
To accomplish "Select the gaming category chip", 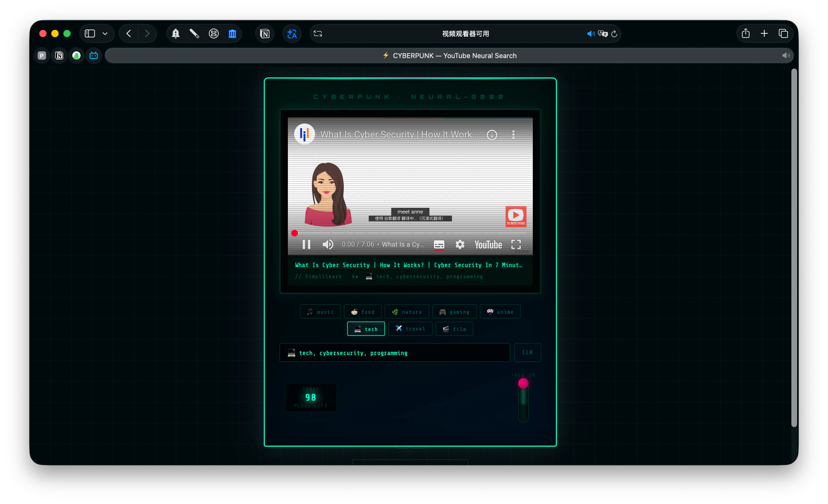I will click(454, 311).
